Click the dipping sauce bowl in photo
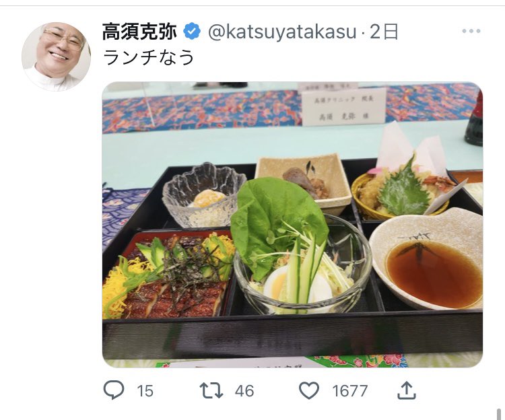505x420 pixels. (426, 259)
